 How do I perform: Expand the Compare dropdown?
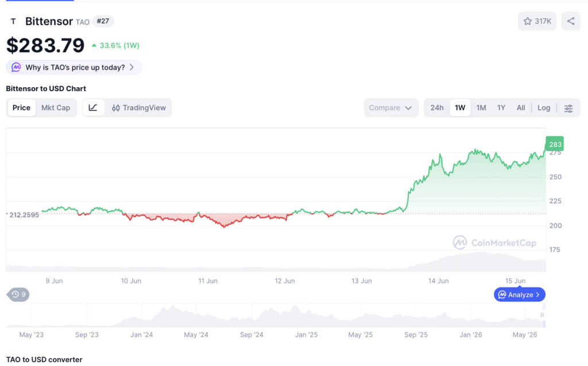click(x=390, y=108)
